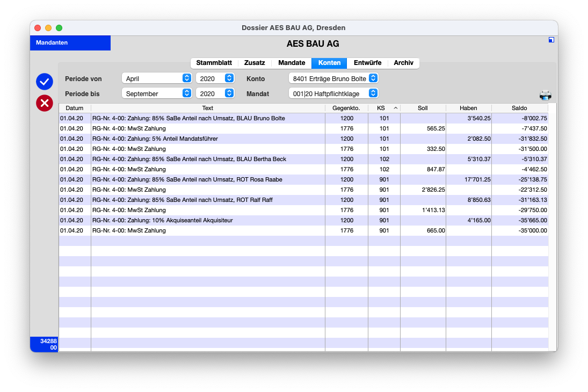Click Haben value 2'082.50
The image size is (588, 392).
pos(479,139)
